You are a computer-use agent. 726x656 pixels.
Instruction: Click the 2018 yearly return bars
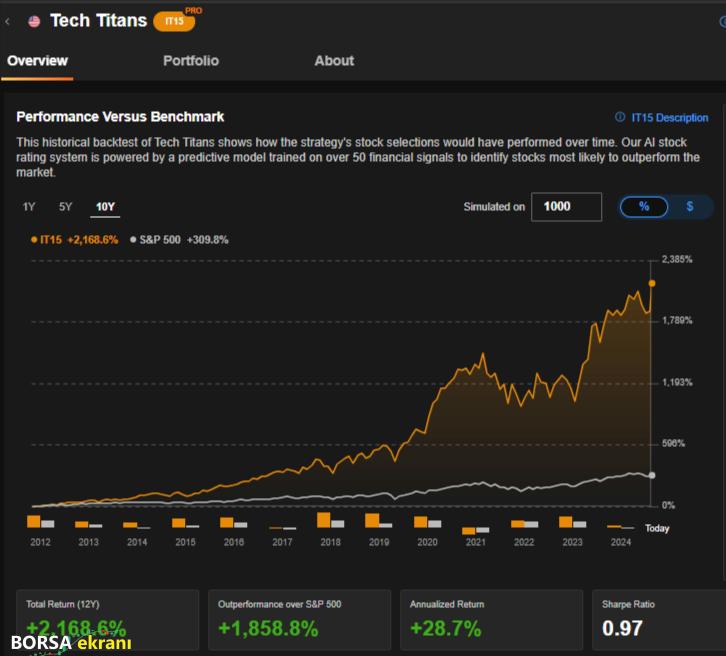click(x=331, y=520)
